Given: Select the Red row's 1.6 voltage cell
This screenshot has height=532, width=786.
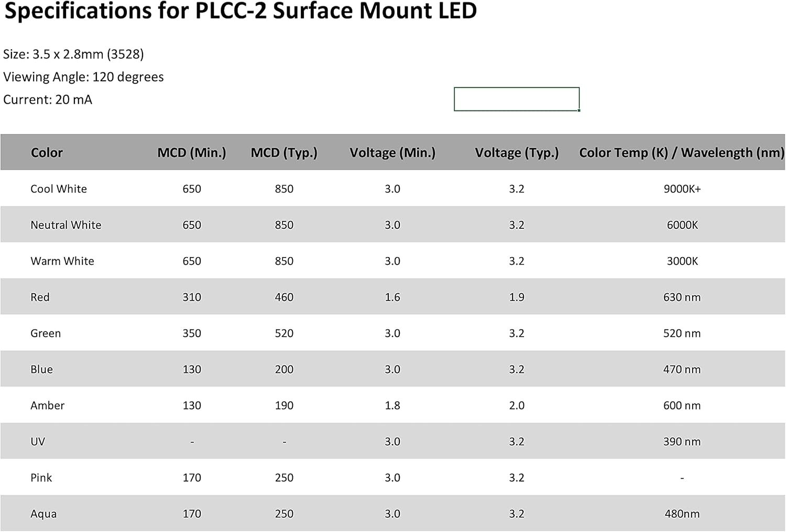Looking at the screenshot, I should click(392, 297).
